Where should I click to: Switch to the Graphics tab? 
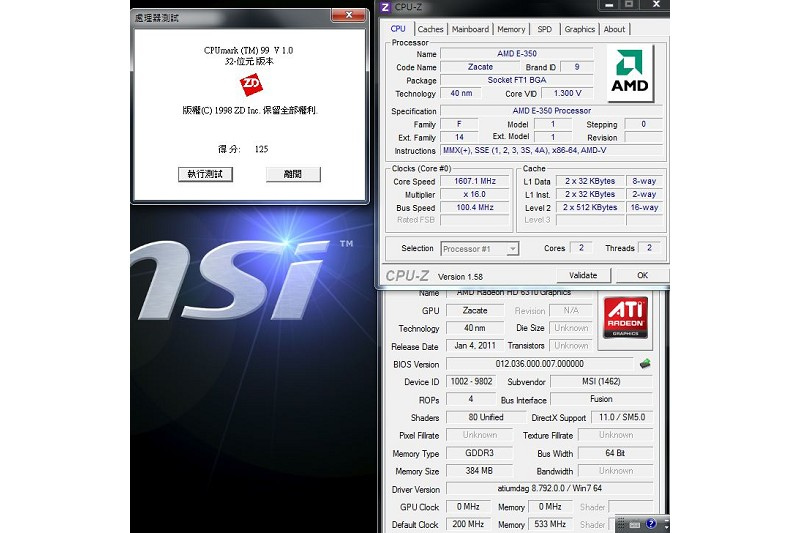(x=580, y=30)
